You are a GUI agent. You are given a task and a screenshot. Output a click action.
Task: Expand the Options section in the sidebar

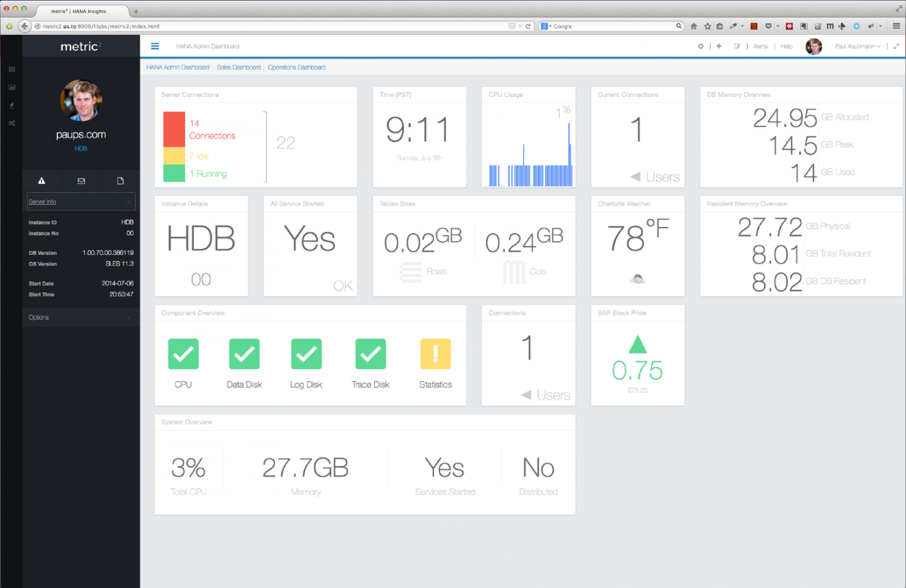81,317
